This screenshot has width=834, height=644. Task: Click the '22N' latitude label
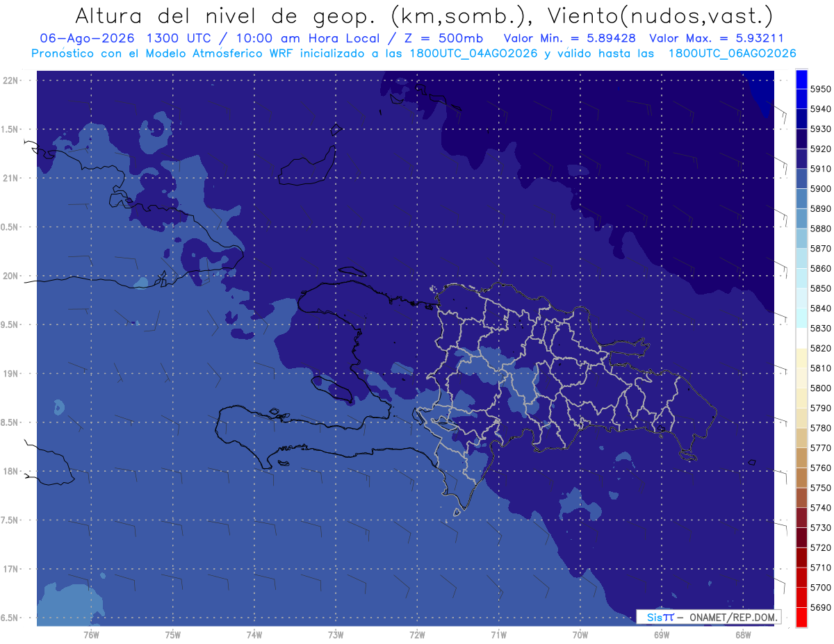(x=10, y=81)
